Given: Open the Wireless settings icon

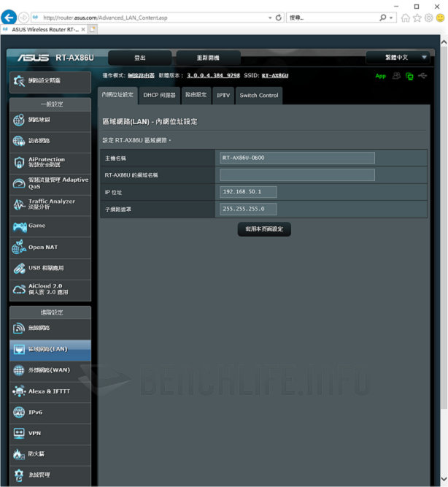Looking at the screenshot, I should [19, 328].
